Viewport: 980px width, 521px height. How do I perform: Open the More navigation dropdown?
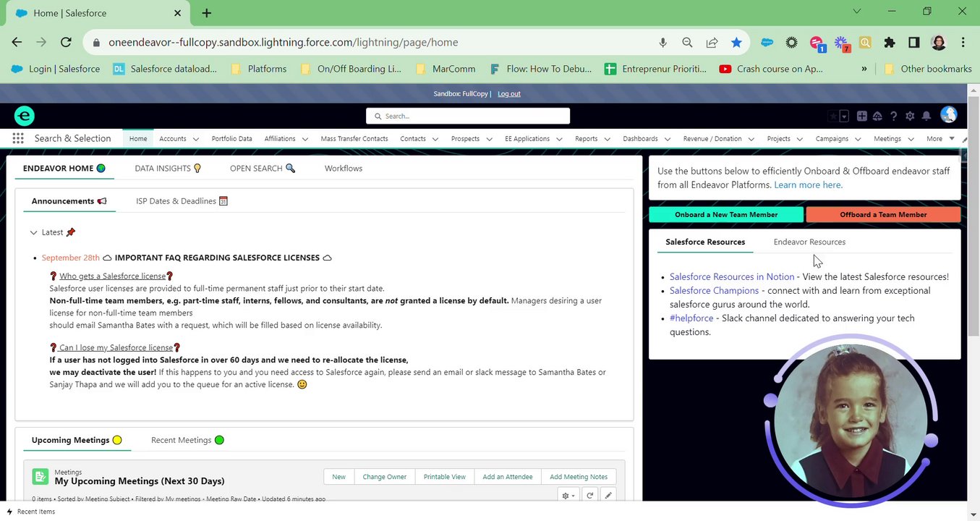click(940, 139)
